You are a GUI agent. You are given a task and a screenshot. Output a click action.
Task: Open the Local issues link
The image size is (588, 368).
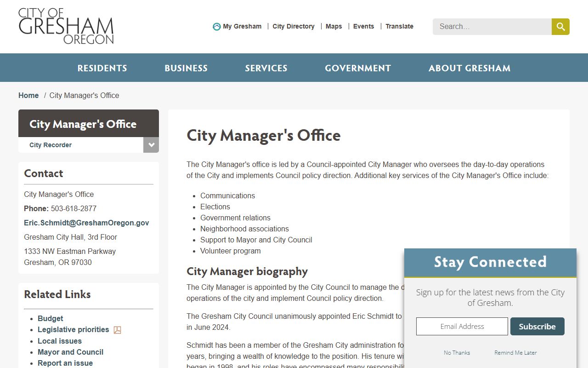pos(60,341)
